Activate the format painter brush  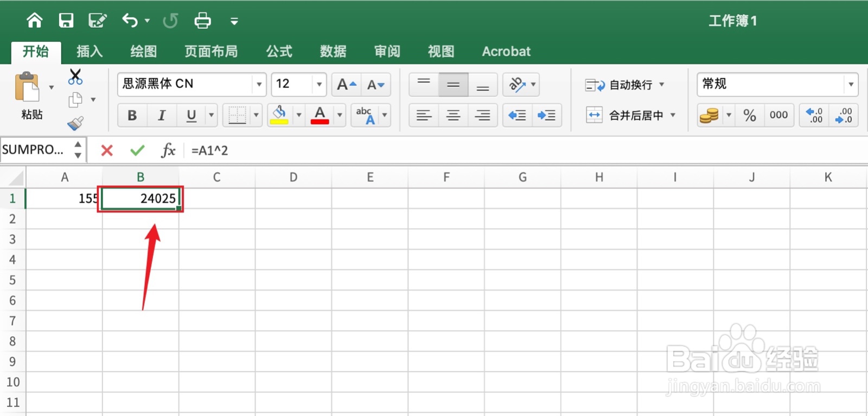(75, 123)
